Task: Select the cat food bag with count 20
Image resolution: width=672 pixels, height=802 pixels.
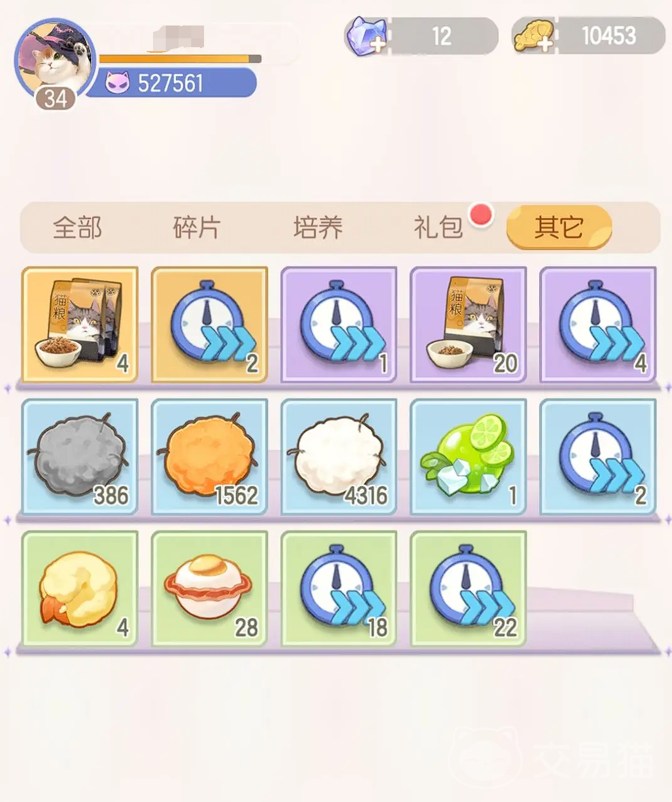Action: 468,325
